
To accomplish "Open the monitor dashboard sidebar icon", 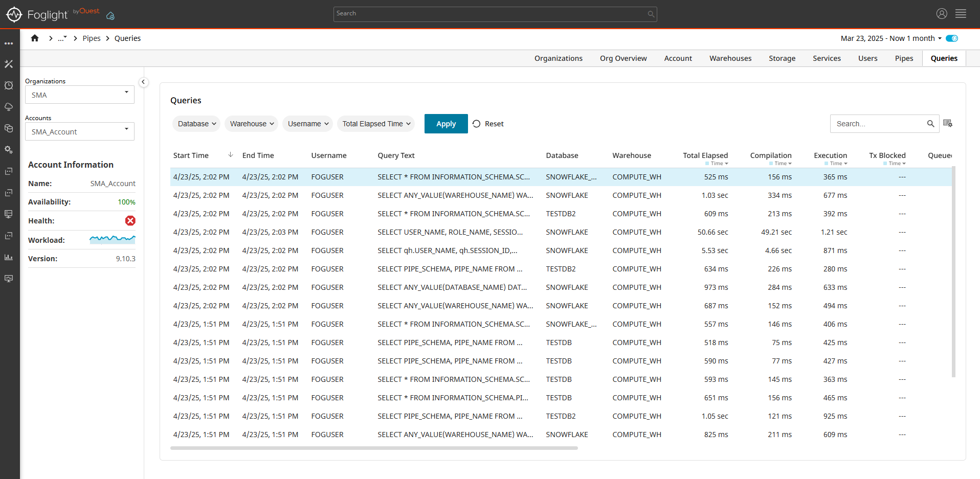I will click(x=9, y=279).
